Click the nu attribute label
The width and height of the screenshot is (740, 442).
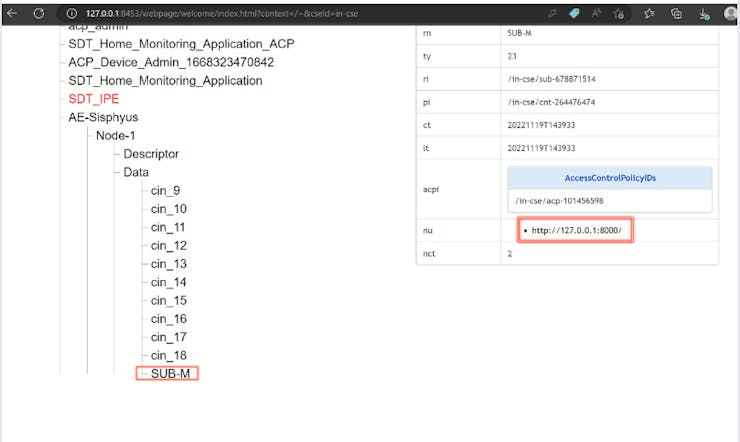pyautogui.click(x=428, y=231)
